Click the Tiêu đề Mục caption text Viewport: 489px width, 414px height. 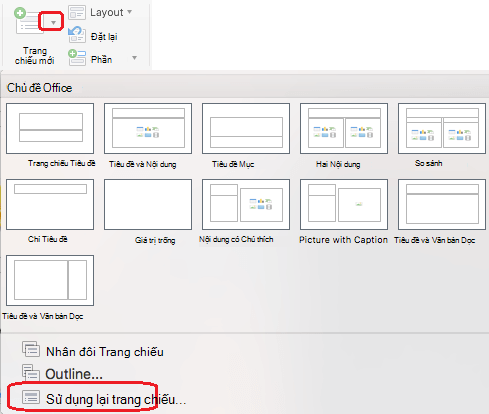pyautogui.click(x=233, y=164)
